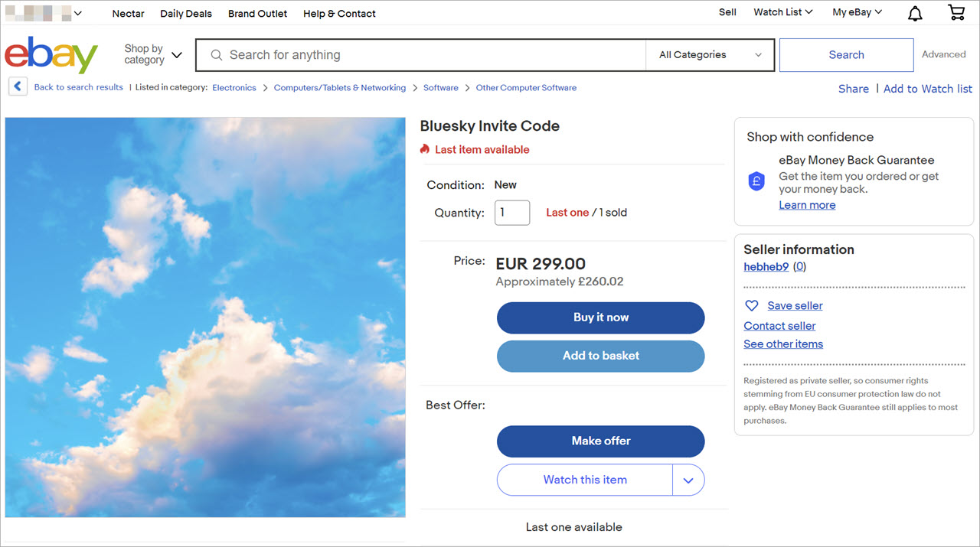This screenshot has height=547, width=980.
Task: Click the Quantity input field
Action: pyautogui.click(x=512, y=213)
